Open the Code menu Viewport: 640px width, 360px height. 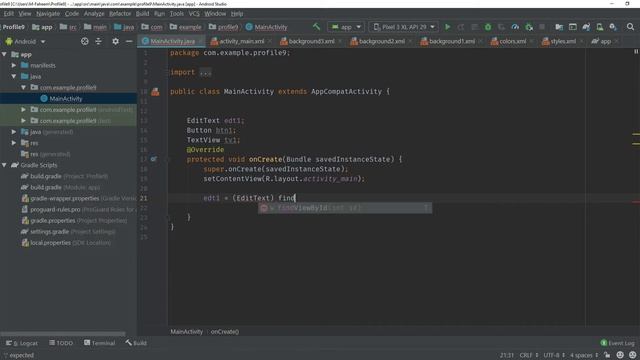pyautogui.click(x=71, y=13)
